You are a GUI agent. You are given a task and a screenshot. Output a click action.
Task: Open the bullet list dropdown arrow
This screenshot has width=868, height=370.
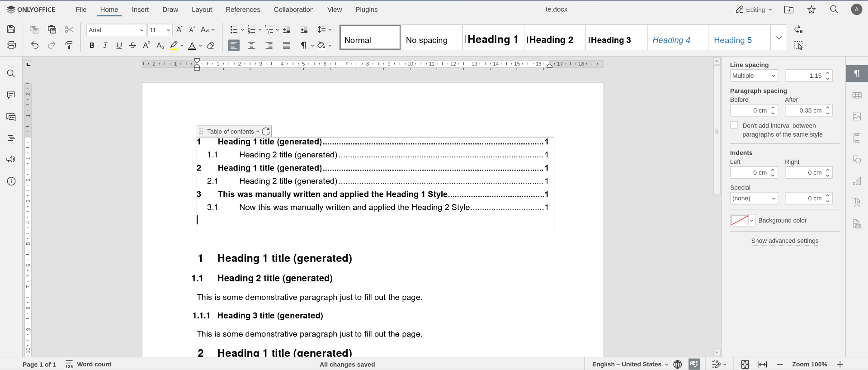(242, 30)
